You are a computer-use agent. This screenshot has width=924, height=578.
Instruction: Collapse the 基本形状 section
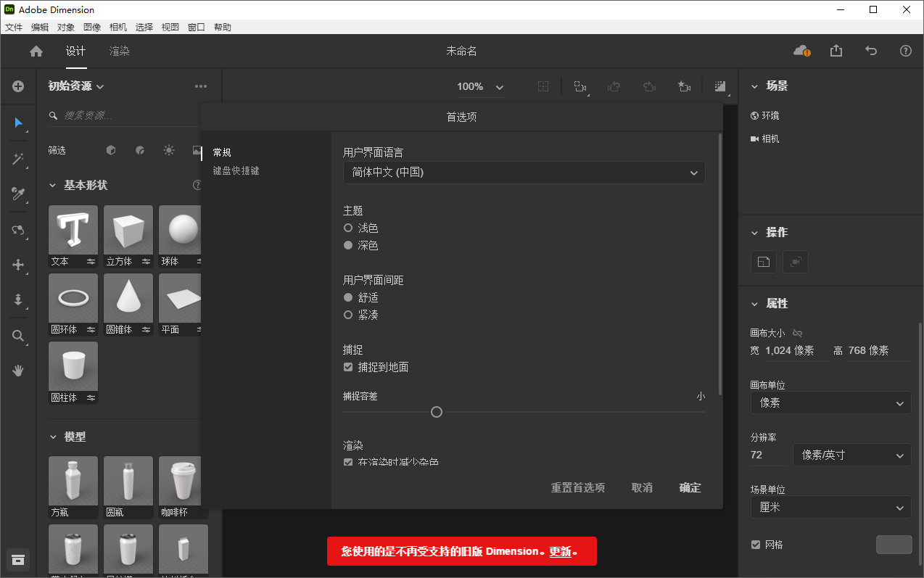[x=52, y=185]
